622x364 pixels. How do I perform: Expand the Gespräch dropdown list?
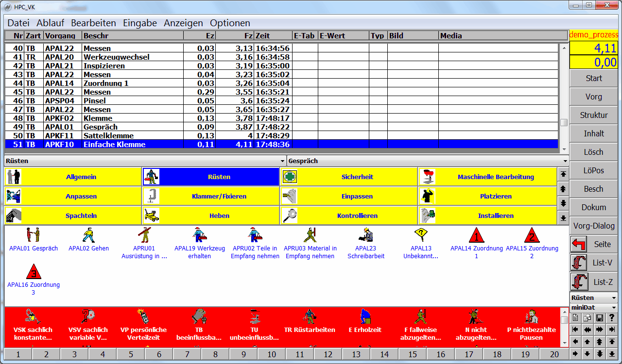pos(565,161)
